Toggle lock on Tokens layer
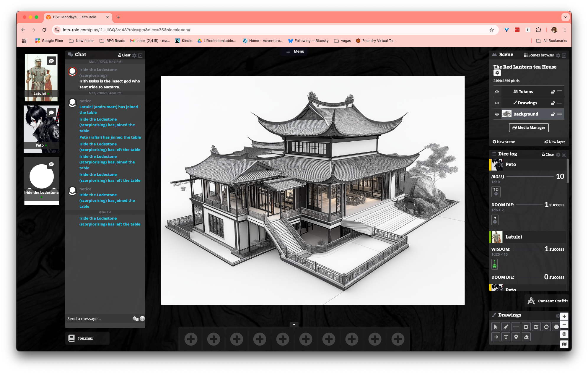This screenshot has width=588, height=373. pos(553,92)
